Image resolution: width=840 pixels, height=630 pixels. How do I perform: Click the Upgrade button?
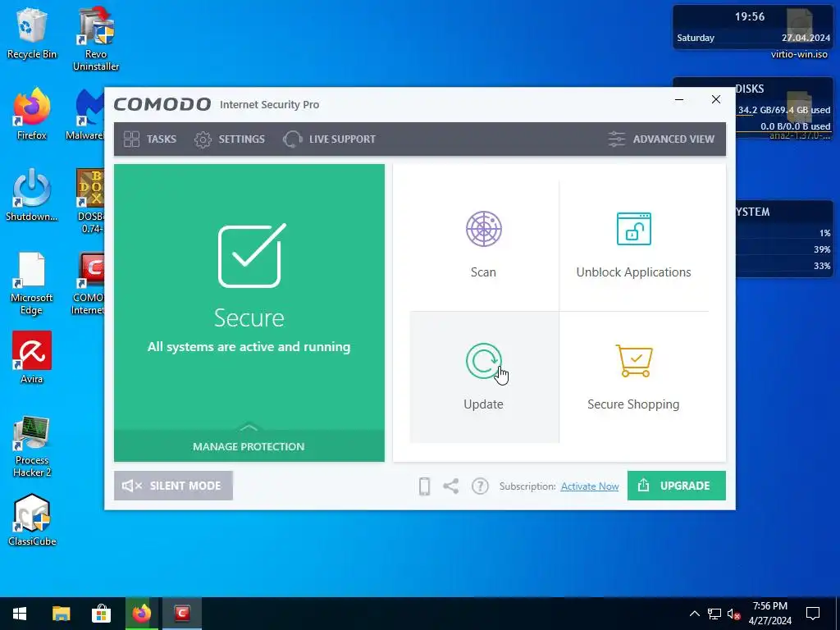point(676,486)
